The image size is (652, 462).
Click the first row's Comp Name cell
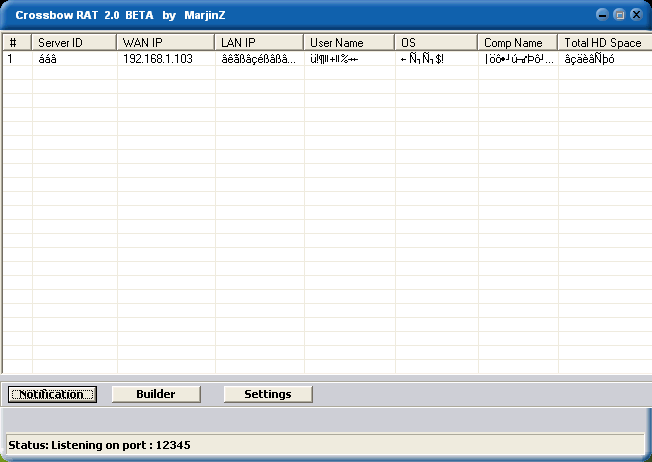point(515,59)
